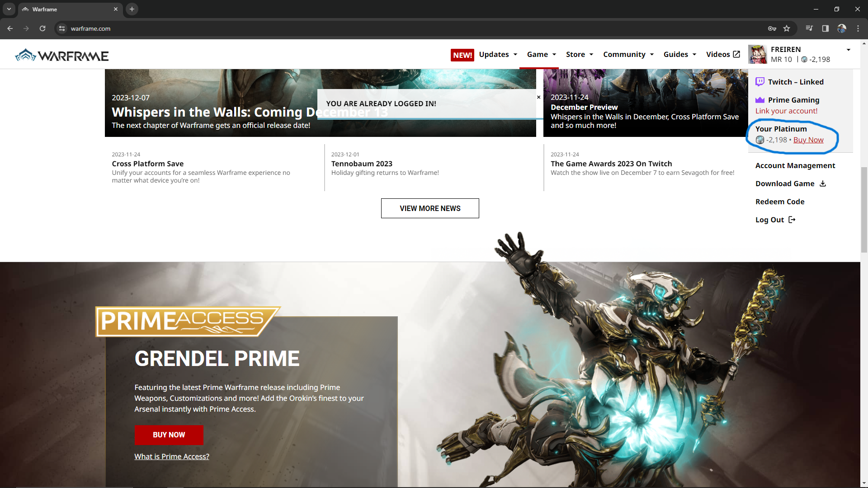
Task: Click 'Link your account!' for Prime Gaming
Action: tap(786, 111)
